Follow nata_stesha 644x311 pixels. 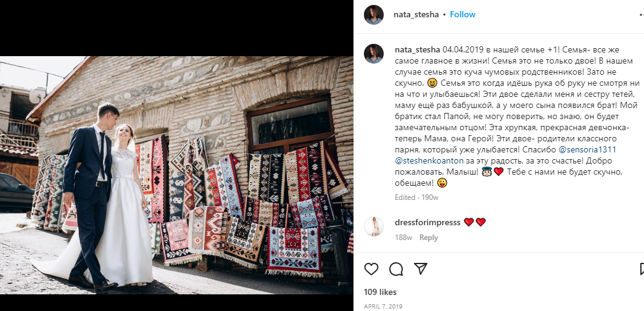(463, 14)
